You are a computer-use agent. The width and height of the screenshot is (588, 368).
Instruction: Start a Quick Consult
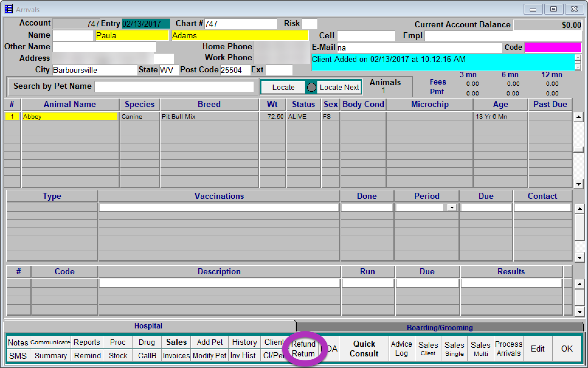pos(364,349)
